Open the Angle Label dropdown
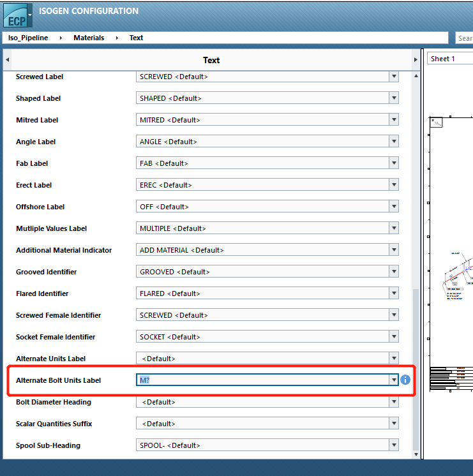Screen dimensions: 473x476 click(394, 142)
